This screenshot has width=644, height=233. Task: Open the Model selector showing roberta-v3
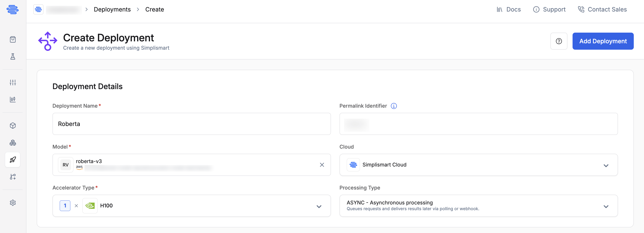click(x=191, y=165)
